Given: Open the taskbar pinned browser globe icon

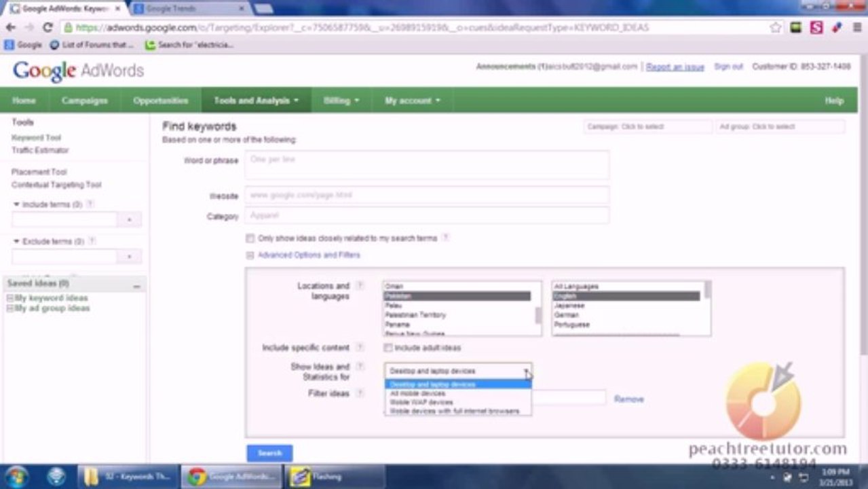Looking at the screenshot, I should [x=56, y=476].
